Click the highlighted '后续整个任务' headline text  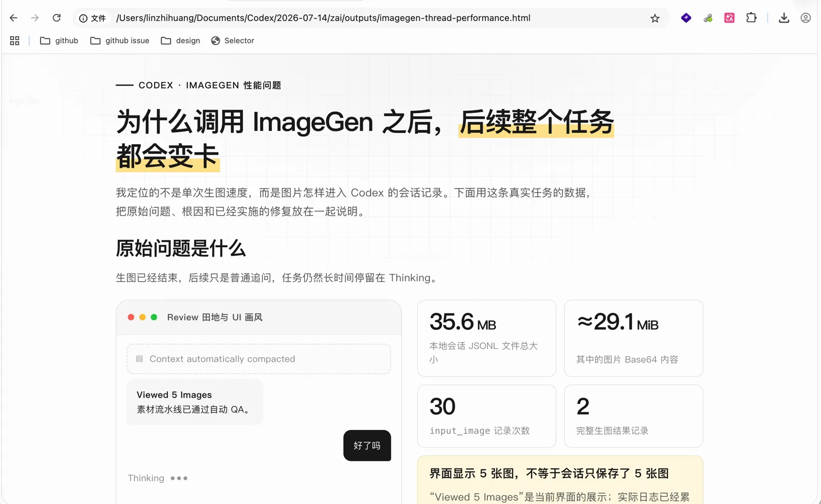[x=536, y=122]
